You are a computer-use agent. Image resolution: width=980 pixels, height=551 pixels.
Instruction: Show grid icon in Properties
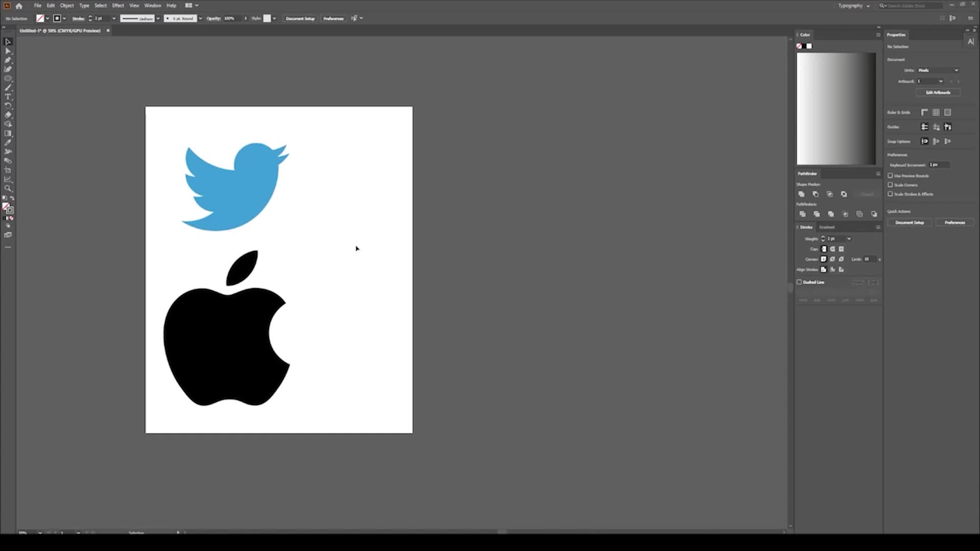point(936,112)
